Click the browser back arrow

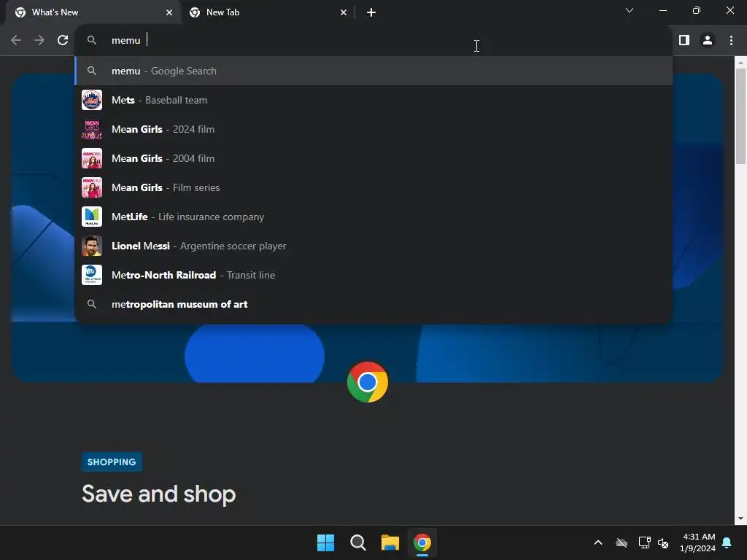[16, 41]
